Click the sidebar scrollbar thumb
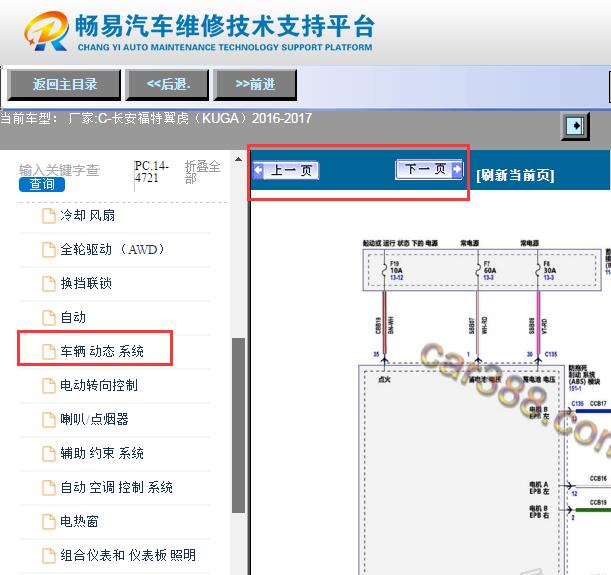Viewport: 611px width, 575px height. pos(238,425)
